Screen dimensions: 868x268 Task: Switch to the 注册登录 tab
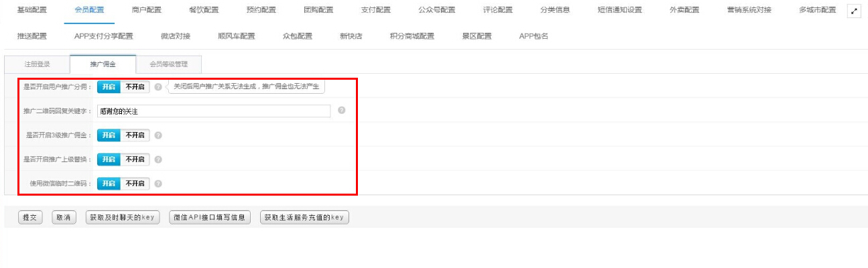click(37, 64)
